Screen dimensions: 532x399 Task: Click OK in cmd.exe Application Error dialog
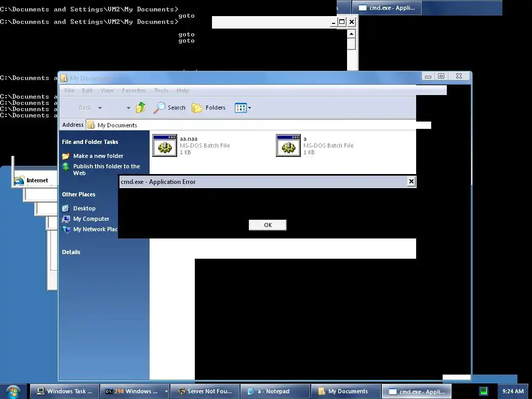point(268,225)
